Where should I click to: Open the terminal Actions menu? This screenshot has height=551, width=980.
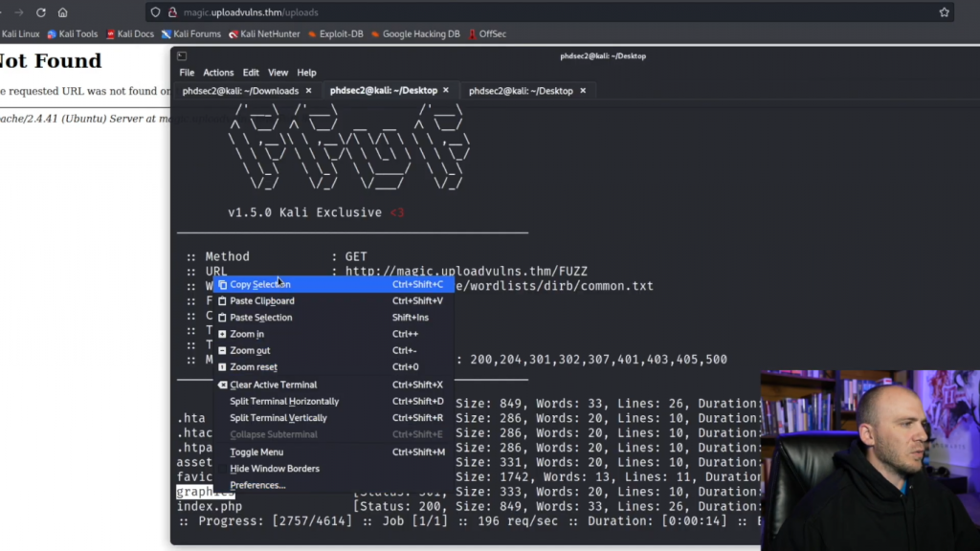(x=218, y=73)
